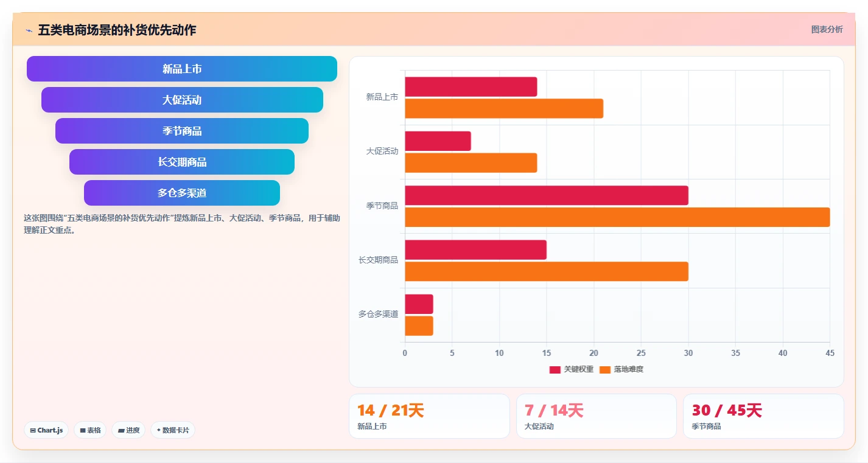Click the orange 落地难度 bar for 长交期商品

click(547, 271)
